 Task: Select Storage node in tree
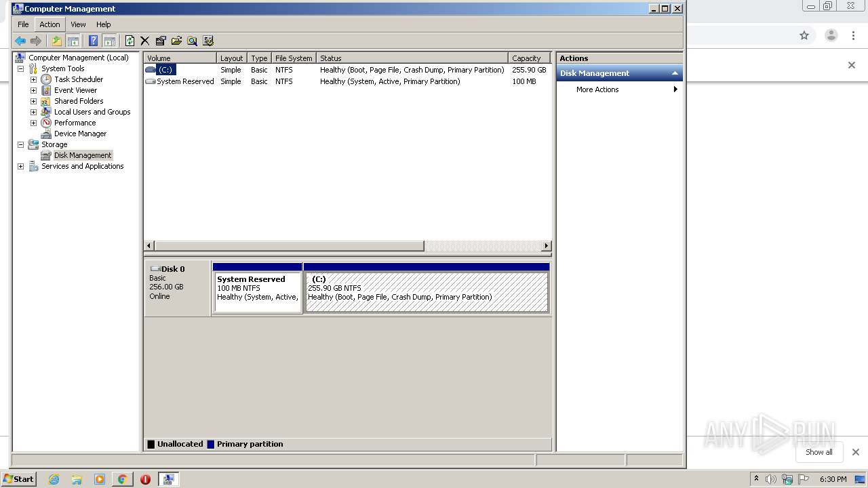tap(54, 144)
